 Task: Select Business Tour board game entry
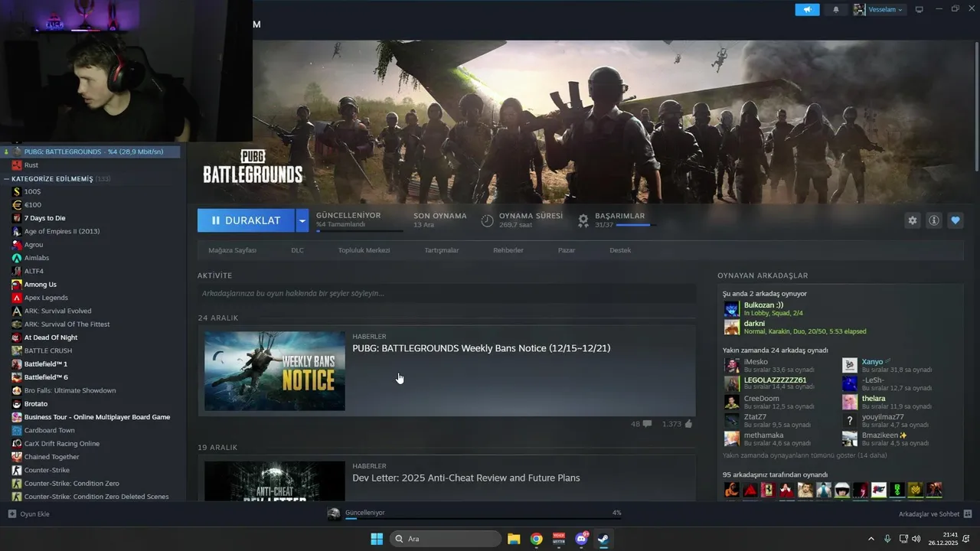click(96, 417)
